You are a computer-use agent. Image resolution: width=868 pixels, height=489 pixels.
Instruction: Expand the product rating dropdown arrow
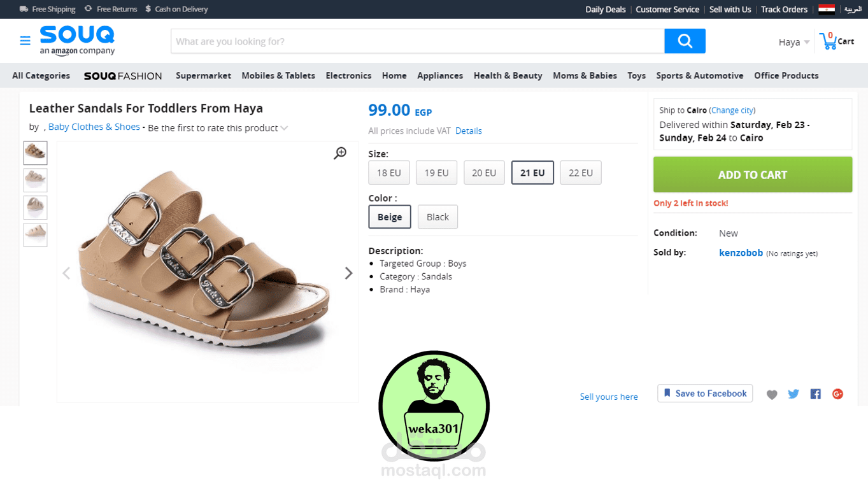pyautogui.click(x=285, y=128)
